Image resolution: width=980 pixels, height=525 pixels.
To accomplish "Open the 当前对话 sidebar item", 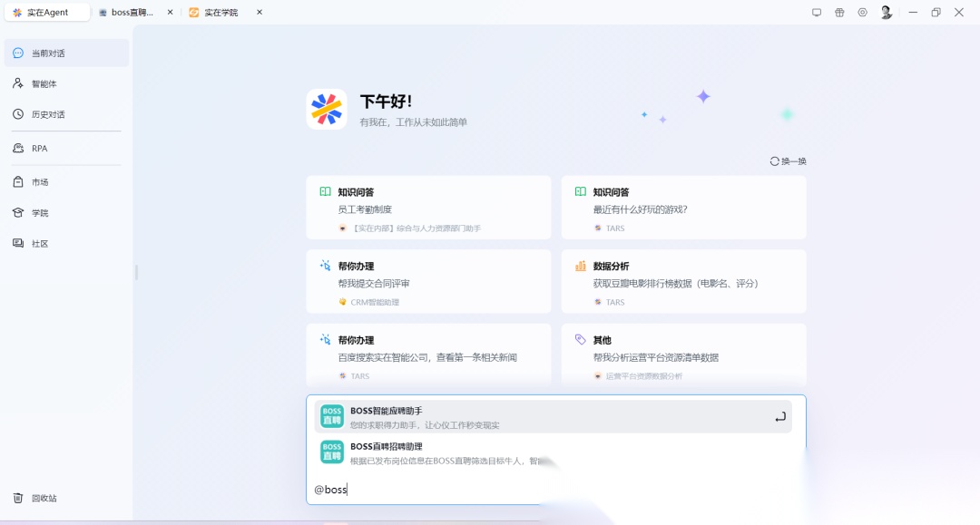I will tap(66, 53).
